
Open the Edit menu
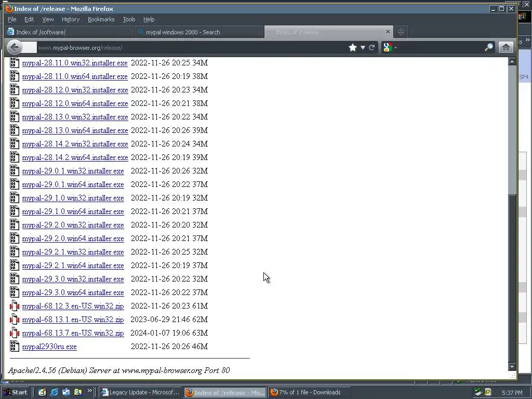[x=29, y=19]
